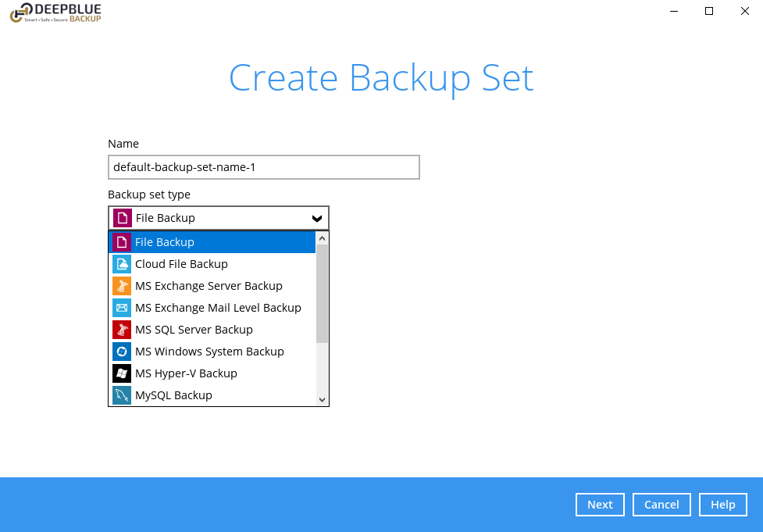Click the MS Exchange Server Backup icon
Viewport: 763px width, 532px height.
click(x=121, y=286)
